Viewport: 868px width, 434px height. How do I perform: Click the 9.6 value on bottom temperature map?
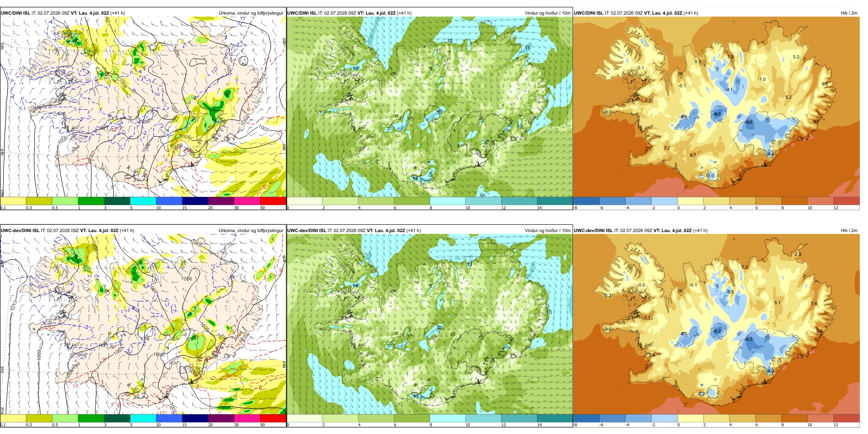819,331
